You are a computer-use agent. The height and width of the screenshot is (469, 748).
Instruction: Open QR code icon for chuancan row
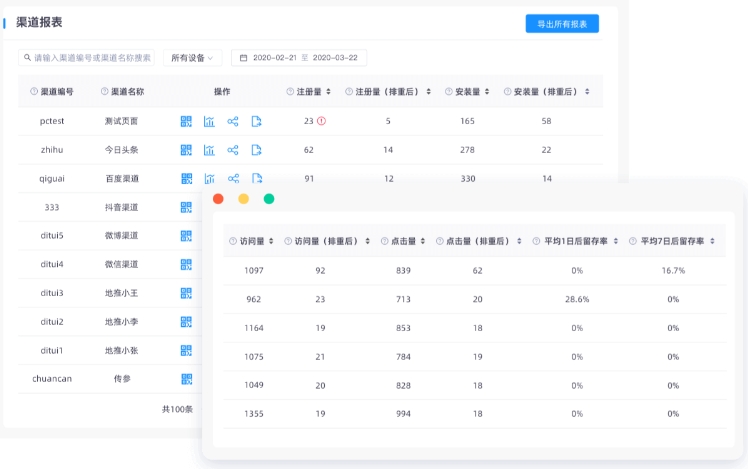[187, 379]
